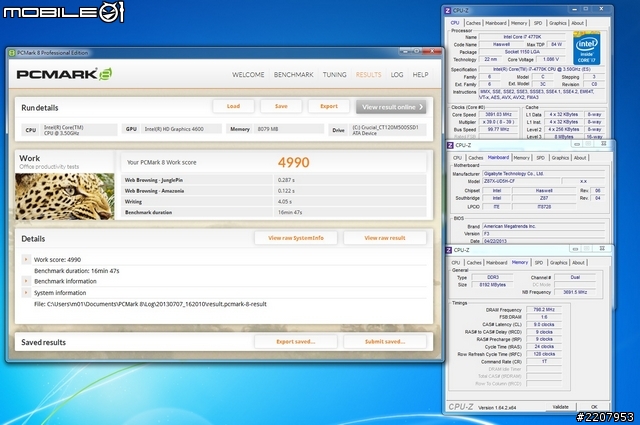Select Graphics tab in CPU-Z Mainboard window
The width and height of the screenshot is (640, 425).
[x=560, y=158]
